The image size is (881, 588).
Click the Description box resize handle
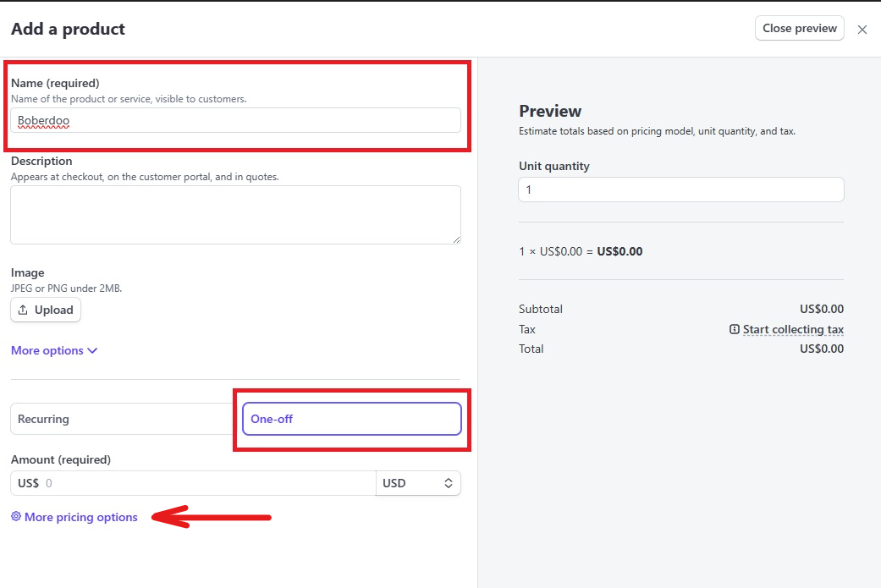coord(456,239)
